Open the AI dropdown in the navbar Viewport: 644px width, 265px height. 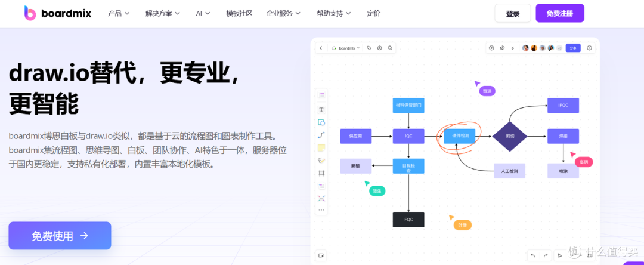coord(203,13)
